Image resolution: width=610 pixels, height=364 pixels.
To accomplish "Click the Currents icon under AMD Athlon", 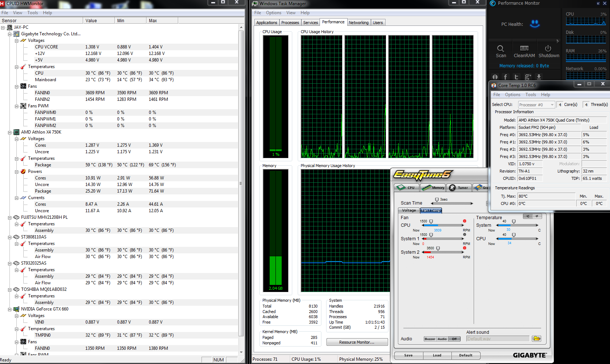I will (23, 198).
